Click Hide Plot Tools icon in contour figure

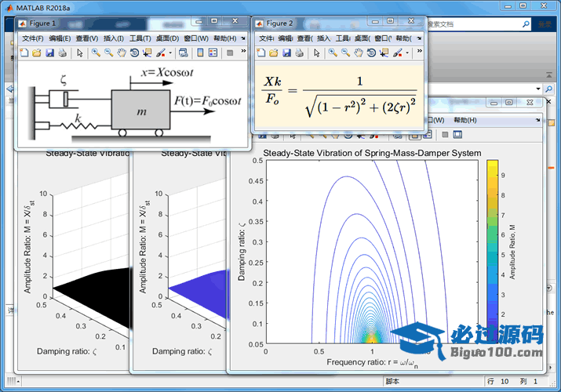tap(445, 135)
